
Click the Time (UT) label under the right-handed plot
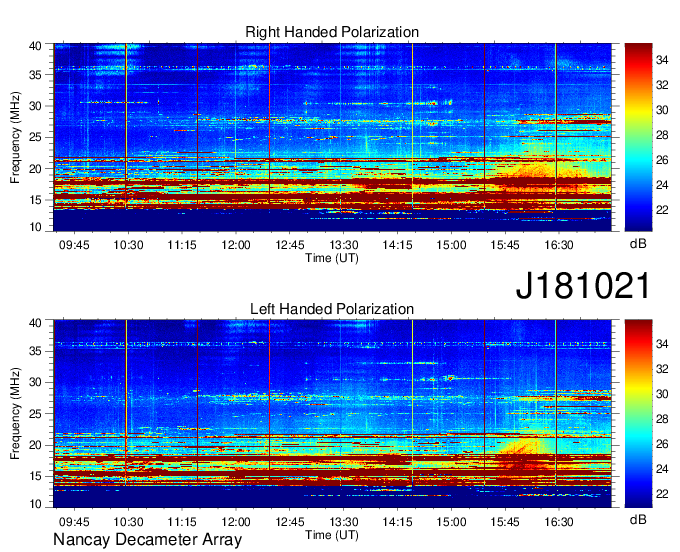(332, 258)
